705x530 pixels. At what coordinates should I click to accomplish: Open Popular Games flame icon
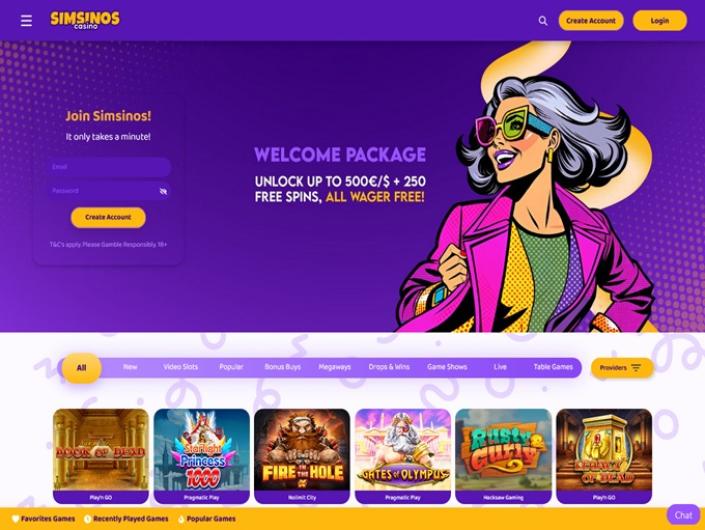[181, 519]
